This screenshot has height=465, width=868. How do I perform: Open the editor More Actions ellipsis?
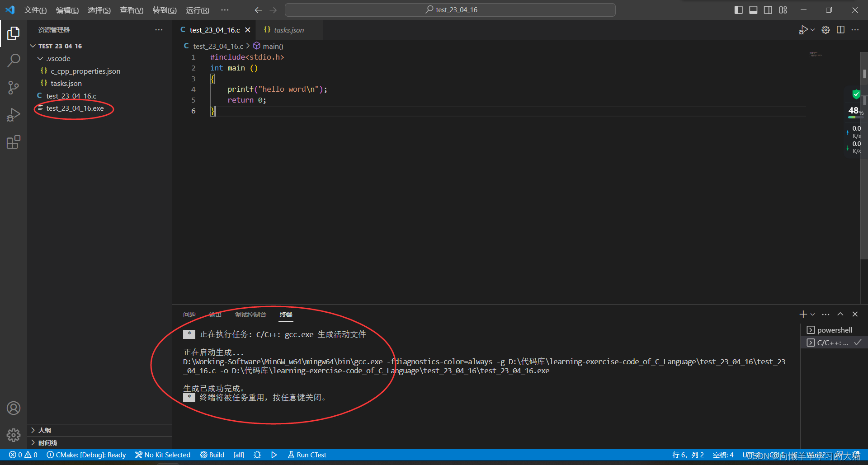click(x=855, y=30)
